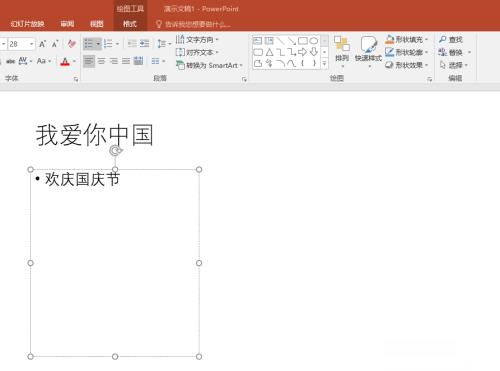Increase the font size
Image resolution: width=500 pixels, height=371 pixels.
point(42,44)
